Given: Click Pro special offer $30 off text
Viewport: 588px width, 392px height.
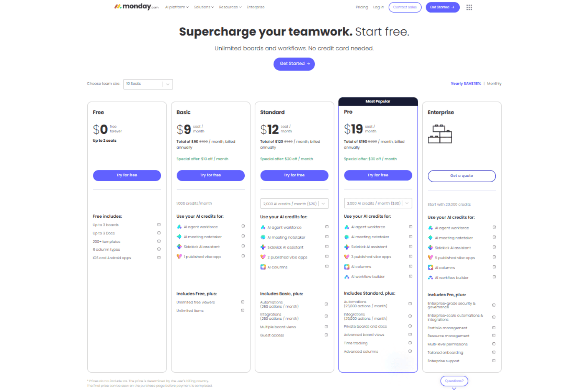Looking at the screenshot, I should coord(370,159).
